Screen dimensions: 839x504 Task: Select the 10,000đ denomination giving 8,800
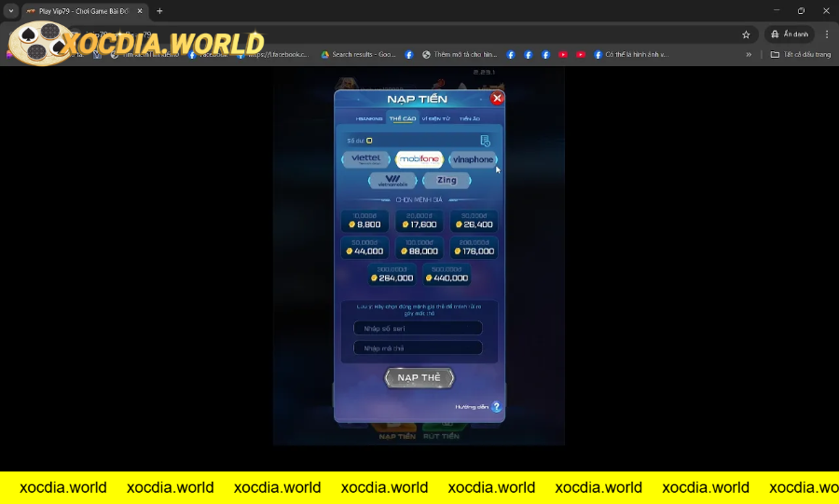point(364,221)
